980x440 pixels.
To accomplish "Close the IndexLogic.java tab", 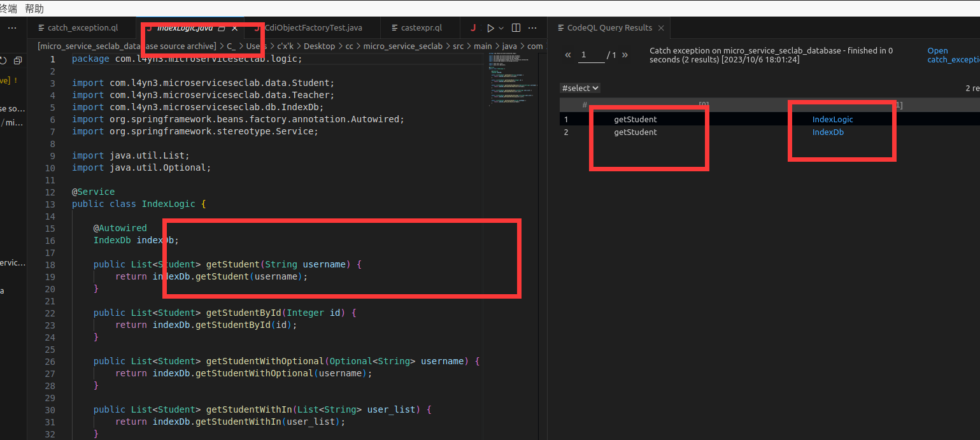I will pyautogui.click(x=234, y=28).
